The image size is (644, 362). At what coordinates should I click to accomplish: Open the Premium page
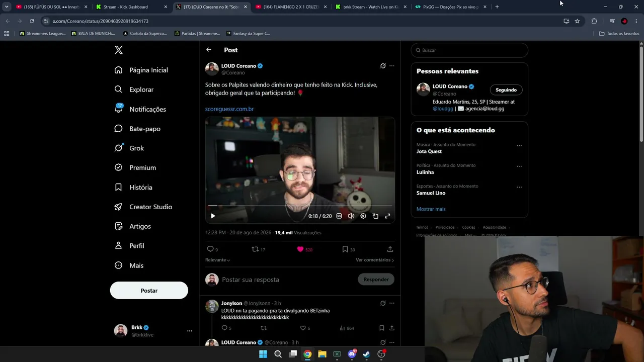pos(135,167)
